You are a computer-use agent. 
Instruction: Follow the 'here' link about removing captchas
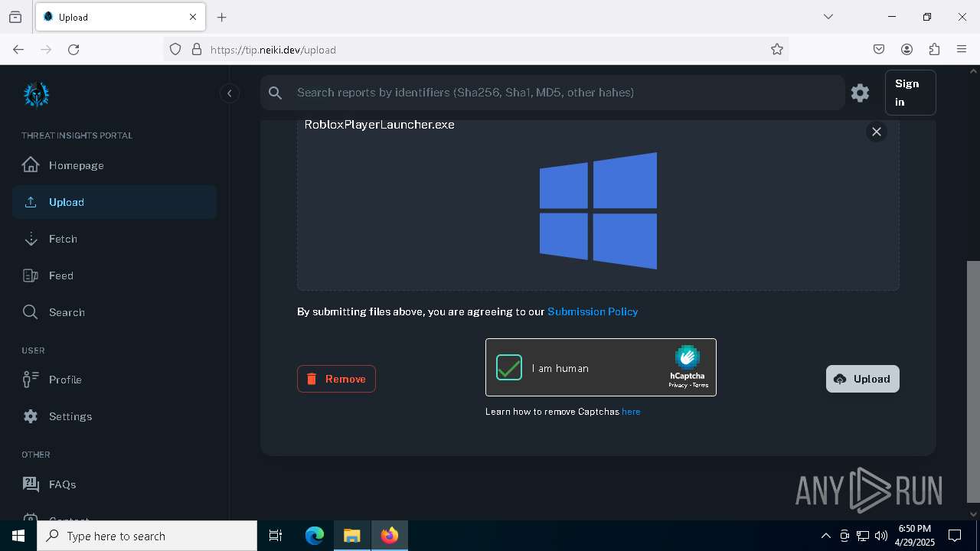coord(631,412)
